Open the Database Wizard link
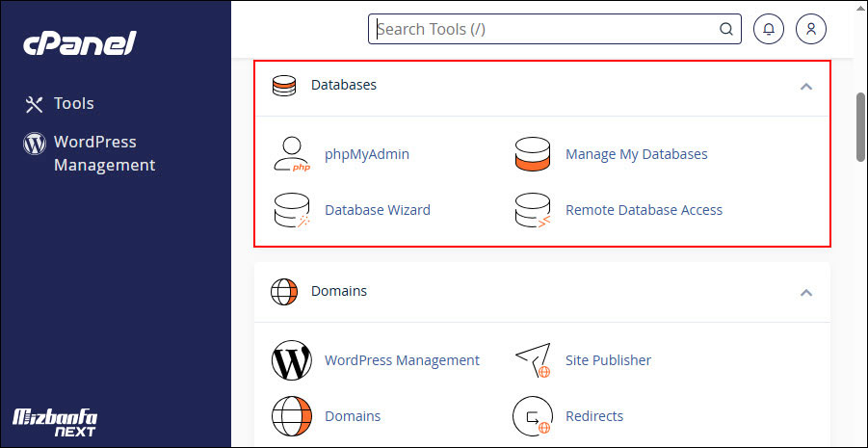Image resolution: width=868 pixels, height=448 pixels. coord(378,210)
